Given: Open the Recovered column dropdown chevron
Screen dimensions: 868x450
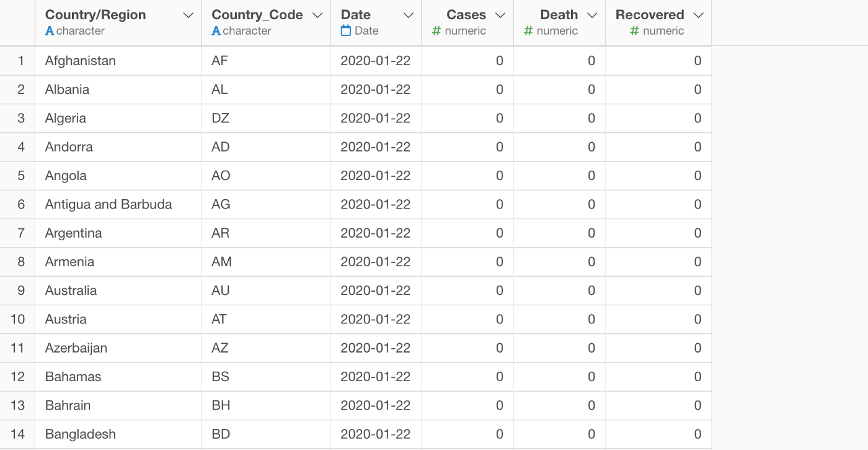Looking at the screenshot, I should click(698, 16).
